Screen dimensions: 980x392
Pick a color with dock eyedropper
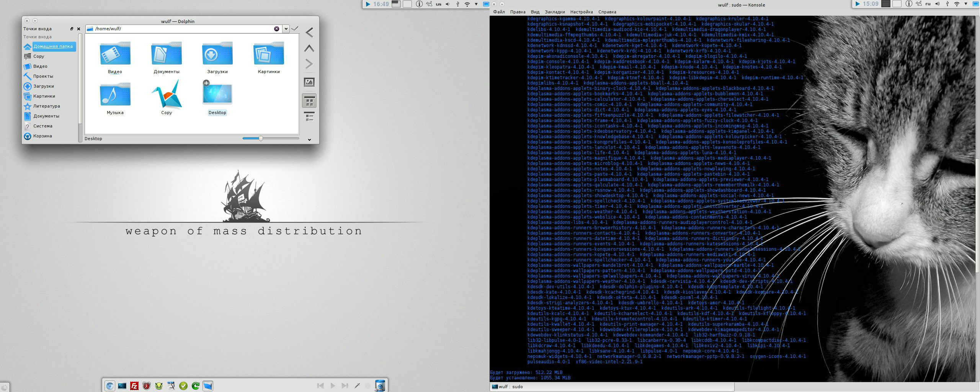click(357, 385)
